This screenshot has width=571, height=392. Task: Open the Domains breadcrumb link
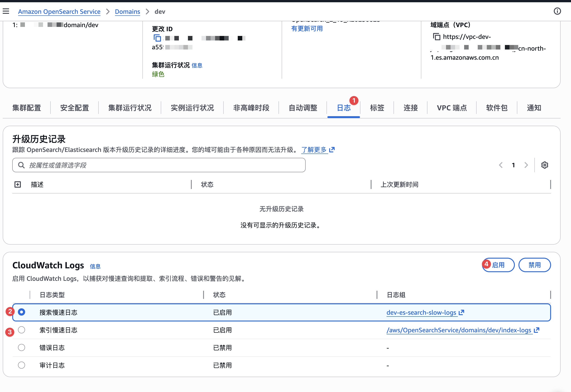point(127,12)
